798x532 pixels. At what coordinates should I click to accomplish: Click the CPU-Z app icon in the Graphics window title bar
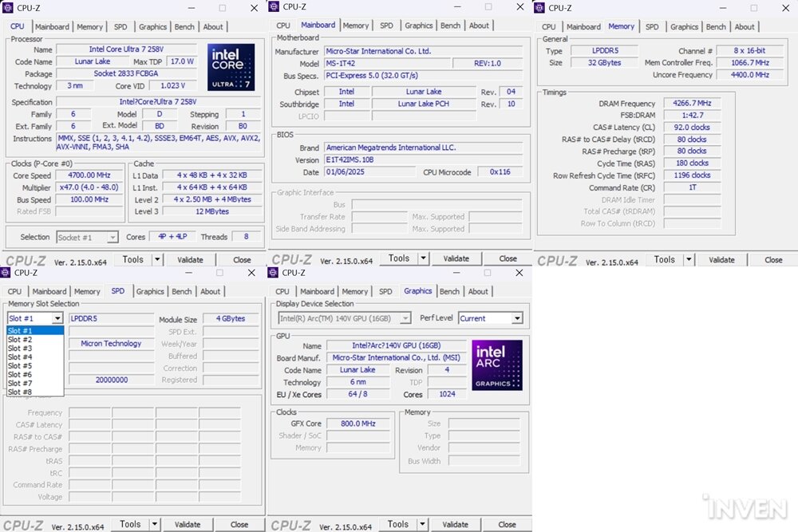click(x=274, y=272)
